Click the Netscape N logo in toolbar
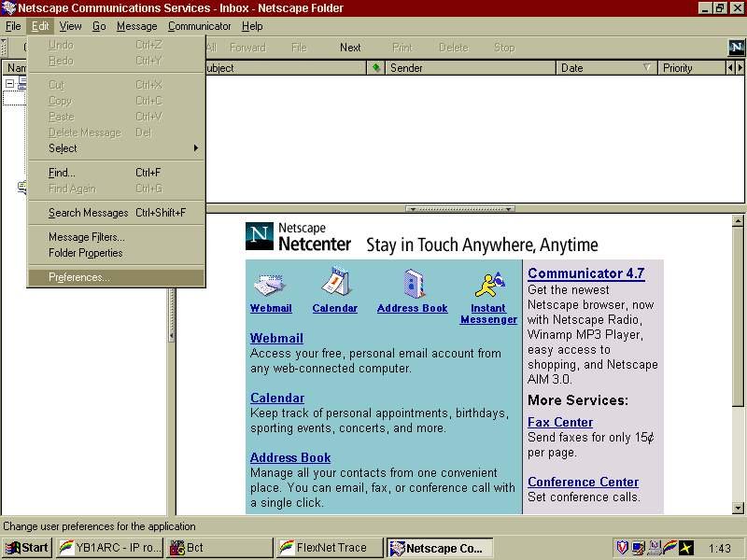747x560 pixels. click(736, 48)
